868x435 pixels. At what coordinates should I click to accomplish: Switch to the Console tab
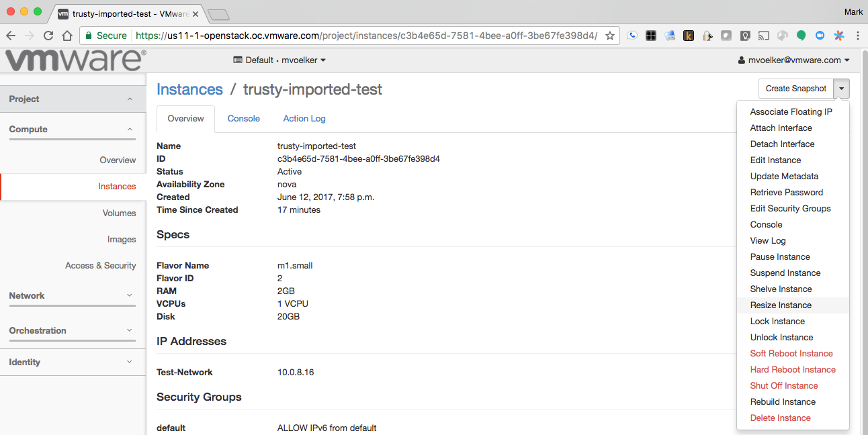pos(243,118)
